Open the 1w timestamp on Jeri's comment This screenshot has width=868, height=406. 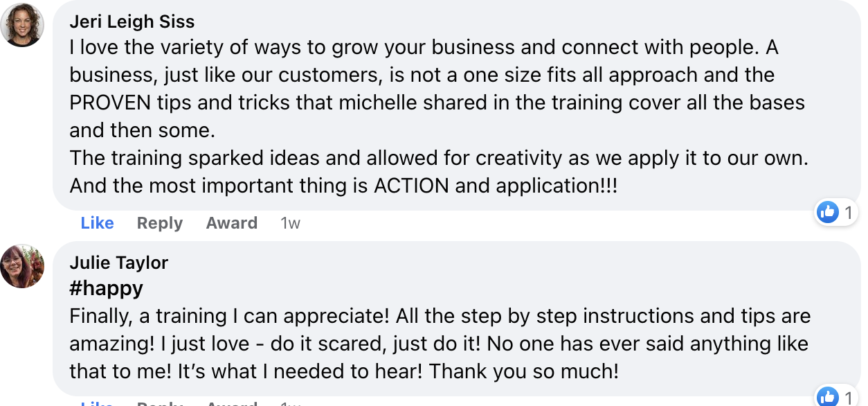(x=291, y=223)
